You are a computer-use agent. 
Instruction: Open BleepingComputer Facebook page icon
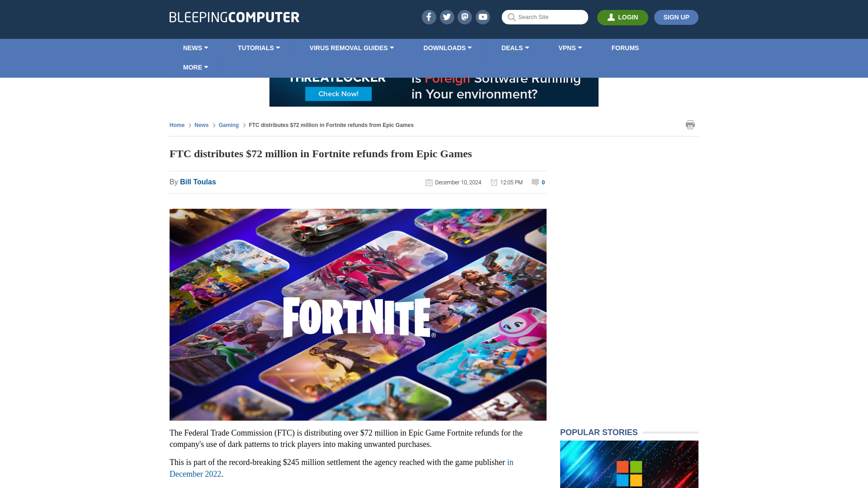(x=429, y=17)
